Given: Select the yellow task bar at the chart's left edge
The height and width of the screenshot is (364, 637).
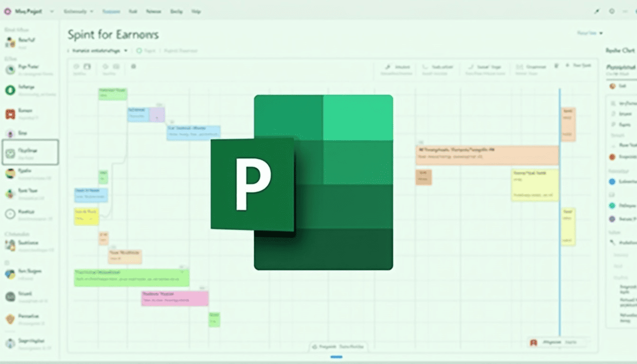Looking at the screenshot, I should 86,216.
